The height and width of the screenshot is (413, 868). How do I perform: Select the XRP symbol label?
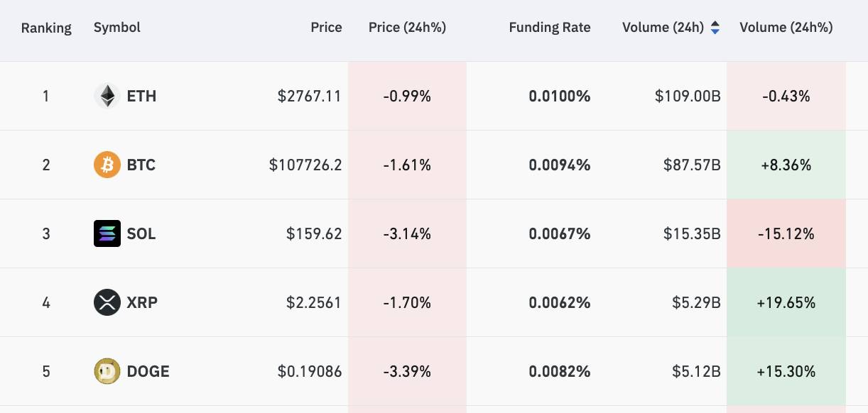pos(142,302)
